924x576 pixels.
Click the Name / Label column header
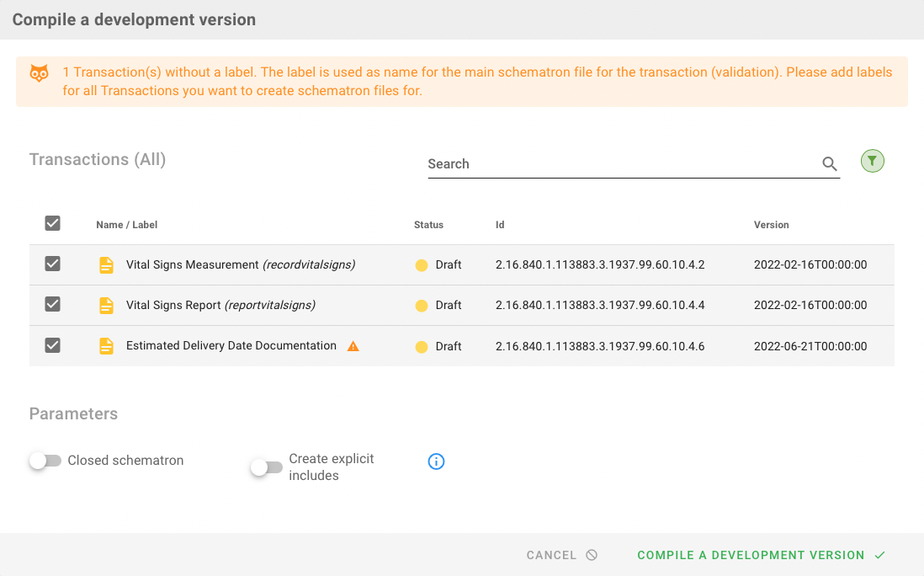click(x=126, y=225)
